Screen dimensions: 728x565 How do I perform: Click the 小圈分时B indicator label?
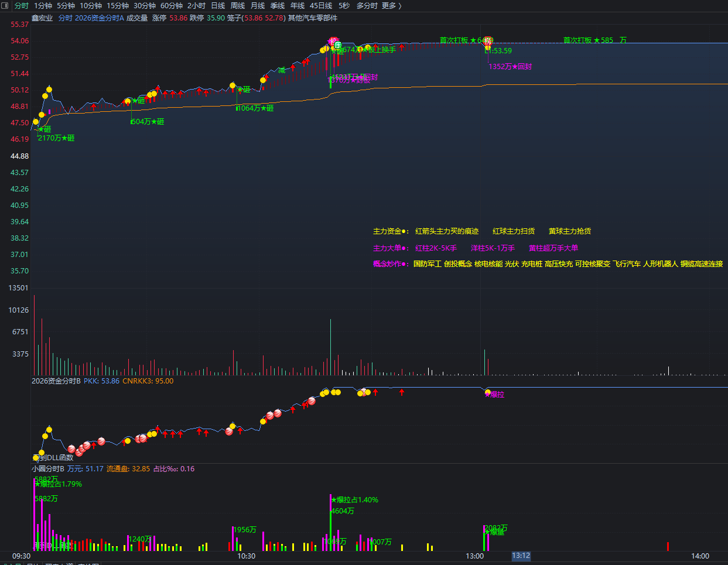[48, 469]
